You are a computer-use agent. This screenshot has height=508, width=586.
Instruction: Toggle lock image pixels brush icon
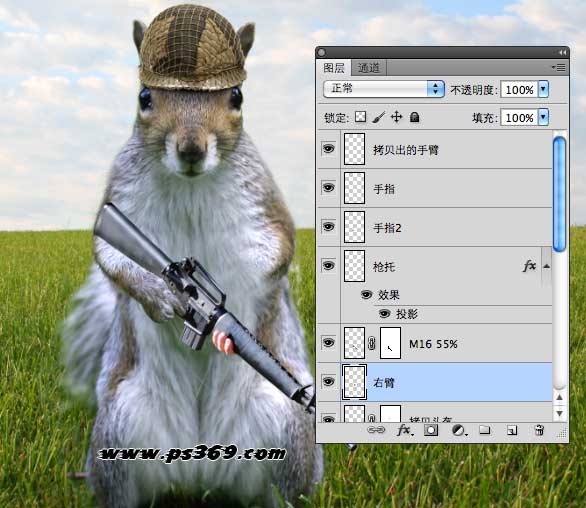[379, 117]
